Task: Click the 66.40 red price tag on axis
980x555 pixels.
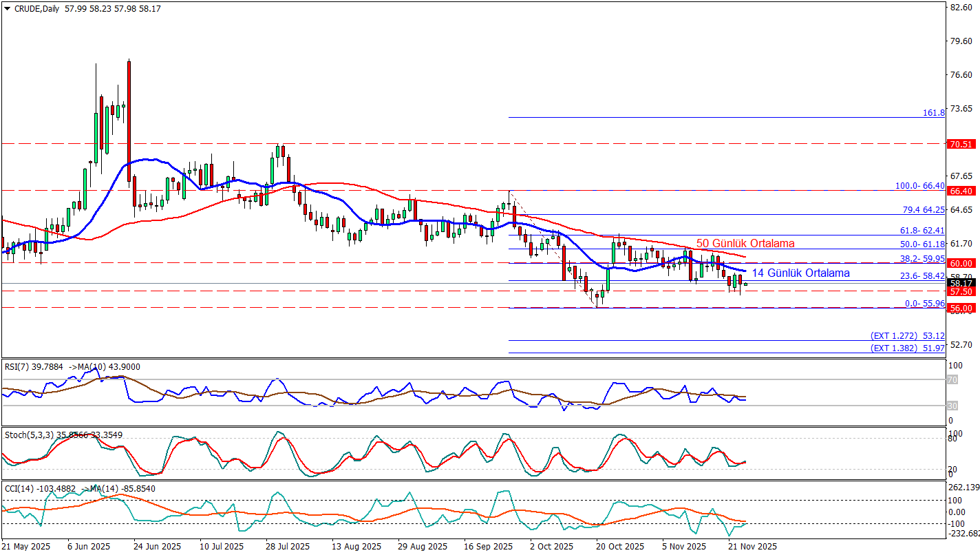Action: (959, 190)
